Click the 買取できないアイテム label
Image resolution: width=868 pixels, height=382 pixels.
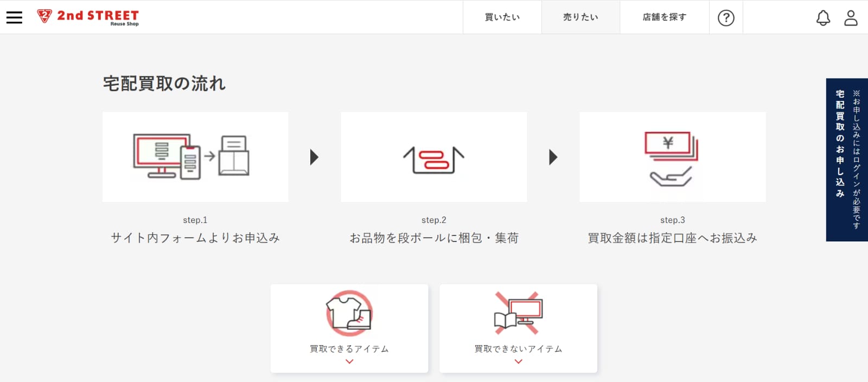(x=518, y=349)
